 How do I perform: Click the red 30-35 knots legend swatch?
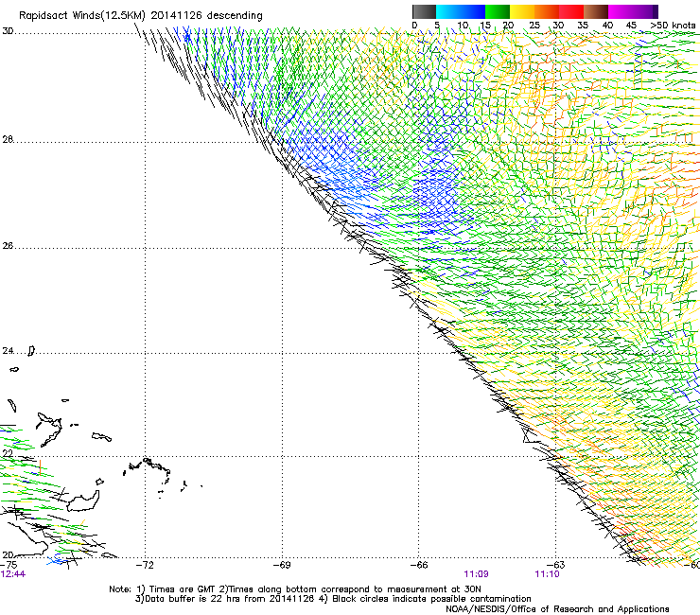pos(571,11)
